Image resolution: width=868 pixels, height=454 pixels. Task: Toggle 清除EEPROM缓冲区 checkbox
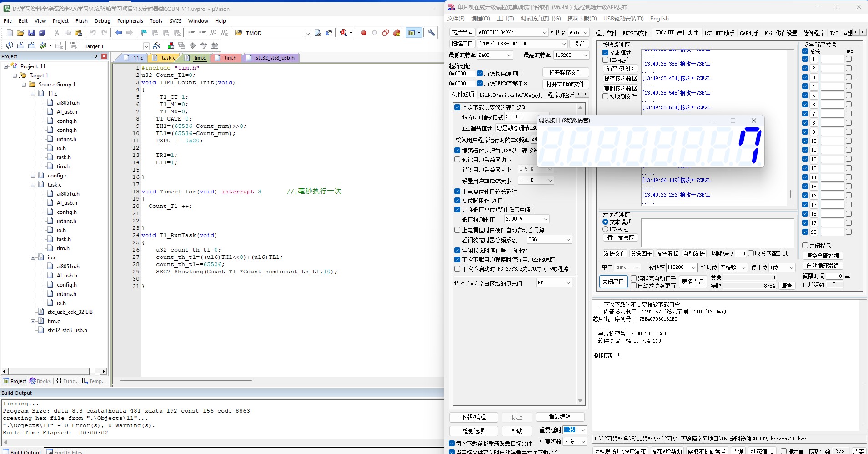pyautogui.click(x=480, y=83)
